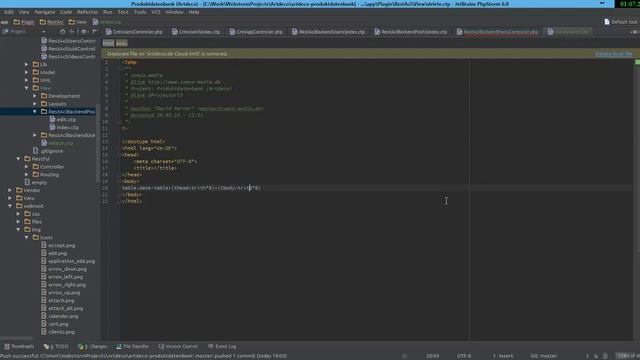
Task: Open the Code menu
Action: click(x=66, y=12)
